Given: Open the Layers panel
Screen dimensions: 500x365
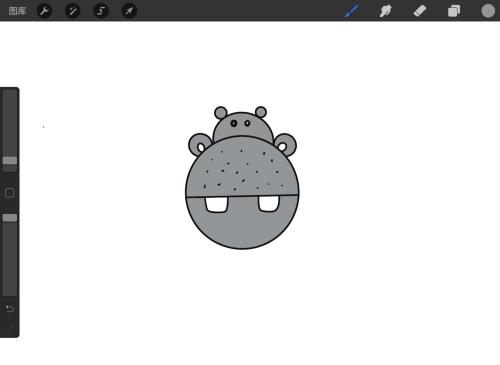Looking at the screenshot, I should pos(454,11).
